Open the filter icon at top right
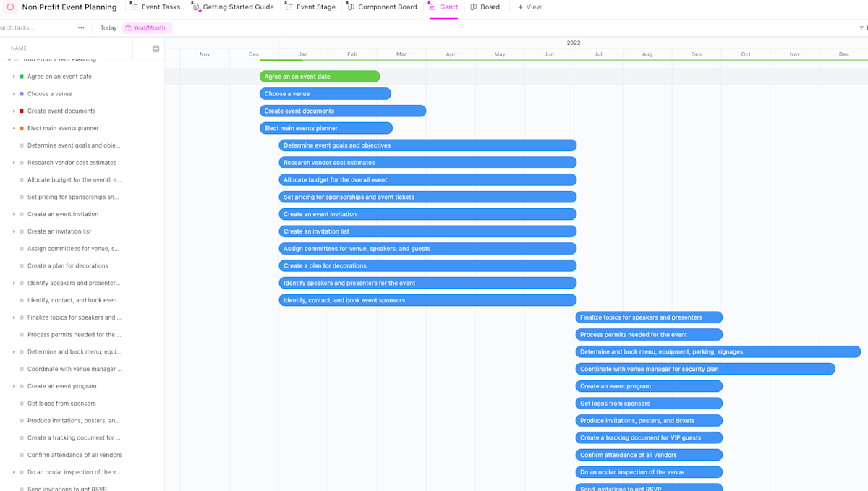Image resolution: width=868 pixels, height=491 pixels. pyautogui.click(x=862, y=27)
